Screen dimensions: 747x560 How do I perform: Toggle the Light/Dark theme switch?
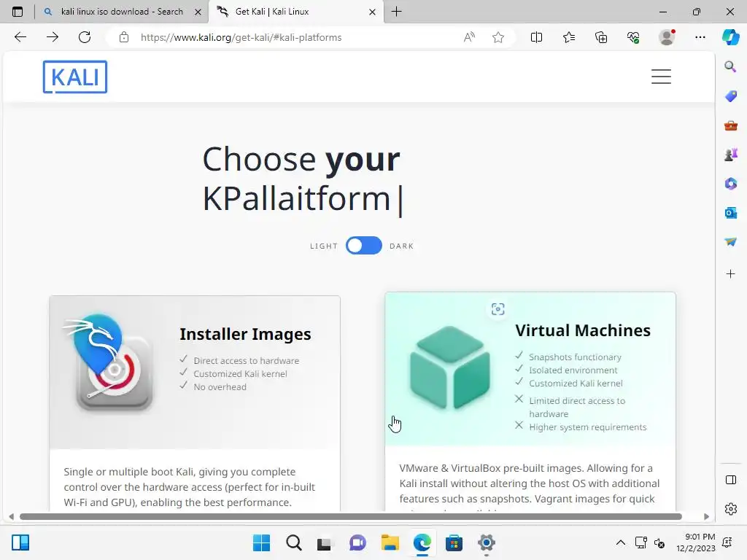pyautogui.click(x=363, y=246)
